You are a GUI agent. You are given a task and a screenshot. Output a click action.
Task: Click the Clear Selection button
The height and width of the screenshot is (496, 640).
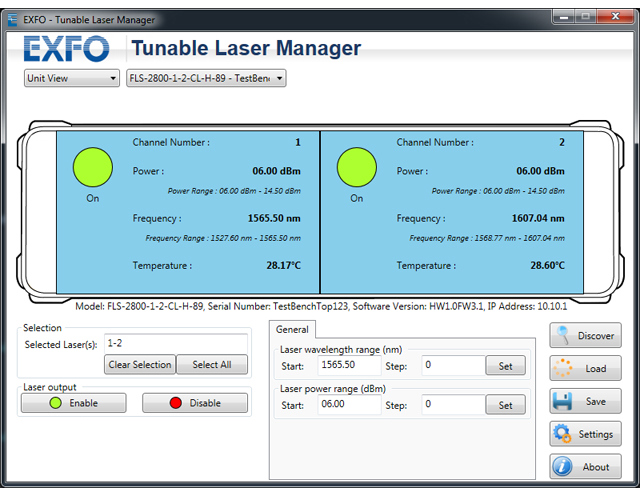140,365
